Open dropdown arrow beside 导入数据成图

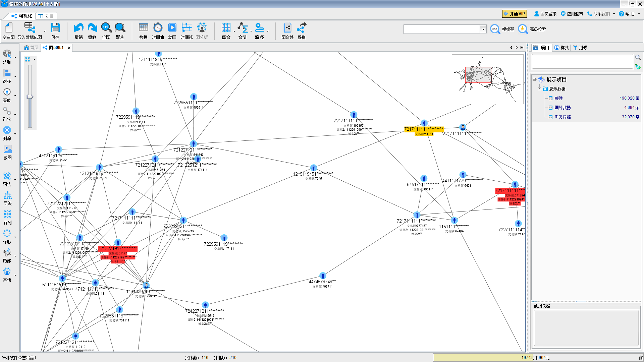[45, 32]
